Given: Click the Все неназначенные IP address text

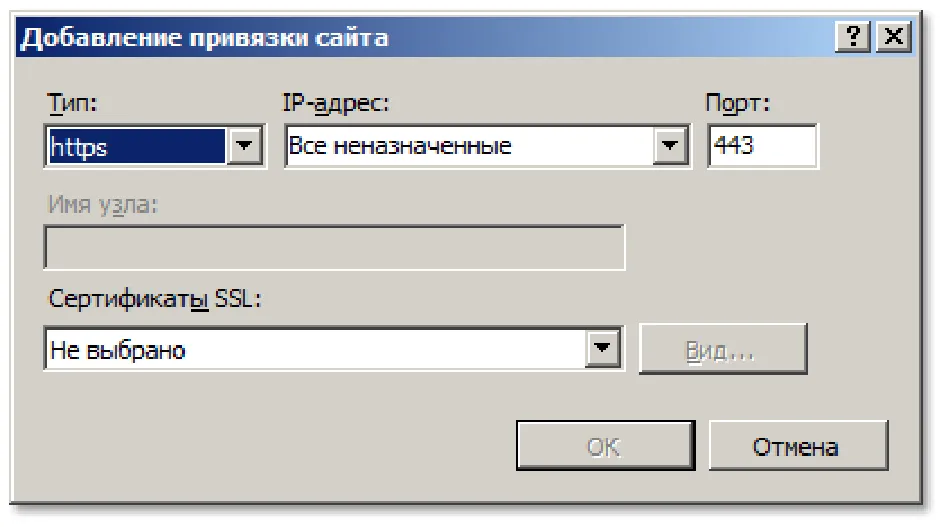Looking at the screenshot, I should click(x=400, y=146).
